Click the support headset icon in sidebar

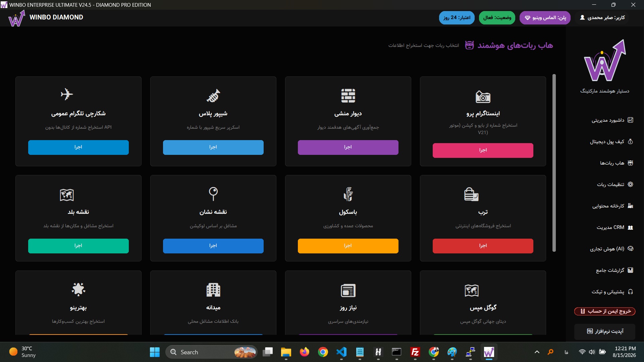click(630, 292)
